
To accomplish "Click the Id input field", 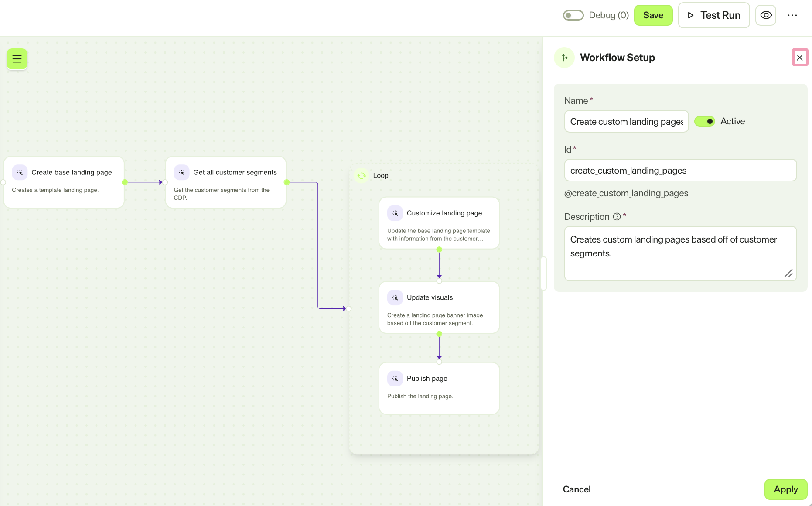I will click(x=680, y=170).
